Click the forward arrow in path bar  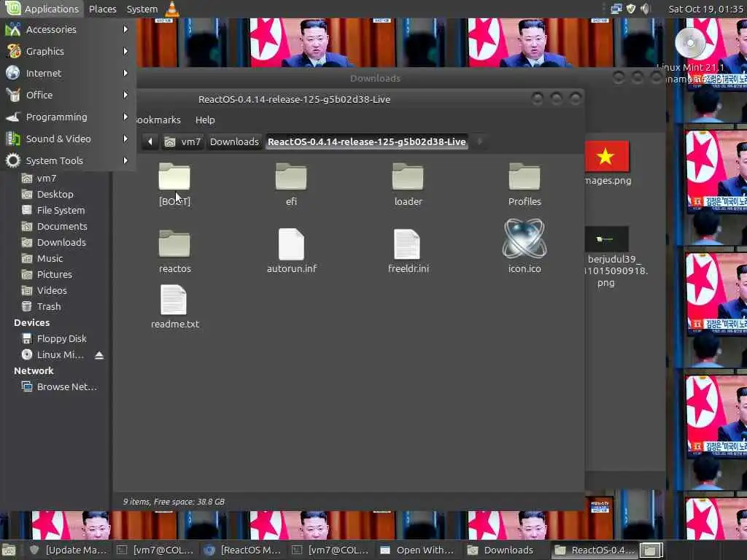(480, 141)
